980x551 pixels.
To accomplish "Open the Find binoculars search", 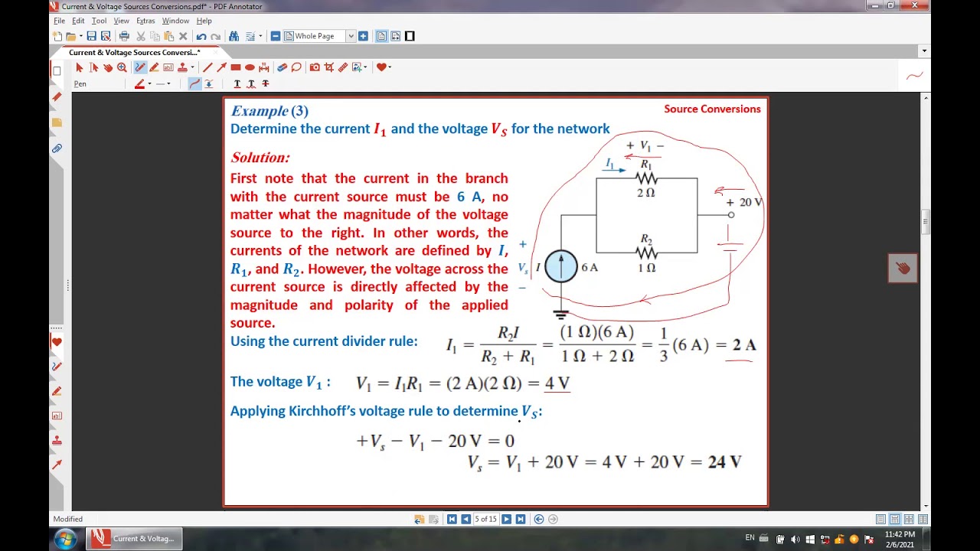I will click(x=234, y=36).
